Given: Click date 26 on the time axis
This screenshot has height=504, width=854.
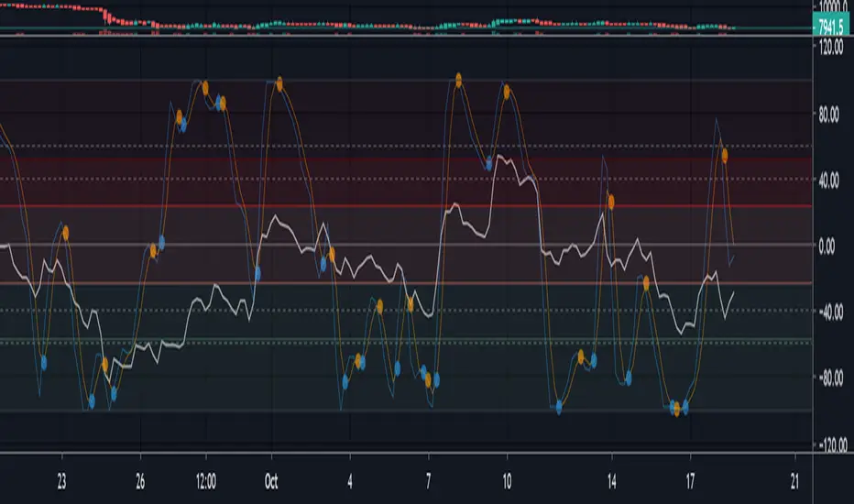Looking at the screenshot, I should [x=140, y=477].
